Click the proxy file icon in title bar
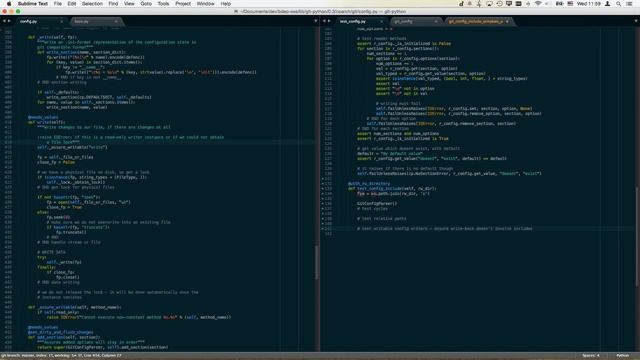The height and width of the screenshot is (360, 640). coord(236,11)
